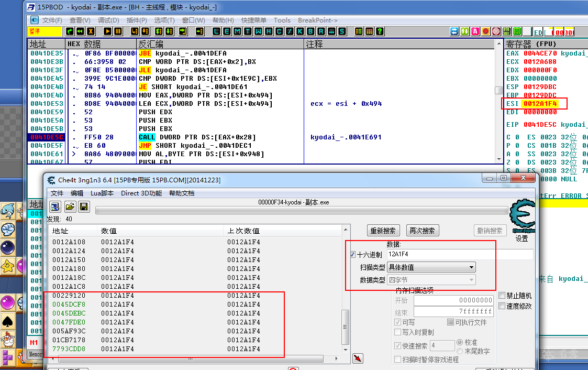This screenshot has height=370, width=588.
Task: Toggle the 可执行文件 checkbox
Action: point(450,322)
